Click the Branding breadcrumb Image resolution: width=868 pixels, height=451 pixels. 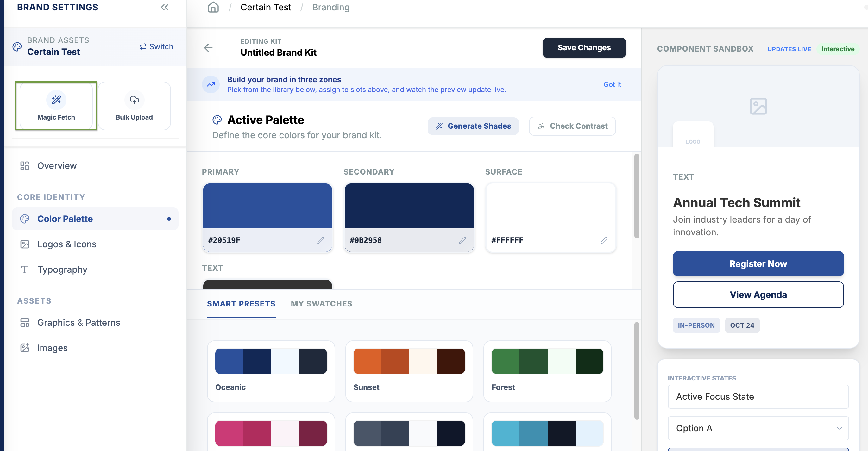[x=330, y=7]
